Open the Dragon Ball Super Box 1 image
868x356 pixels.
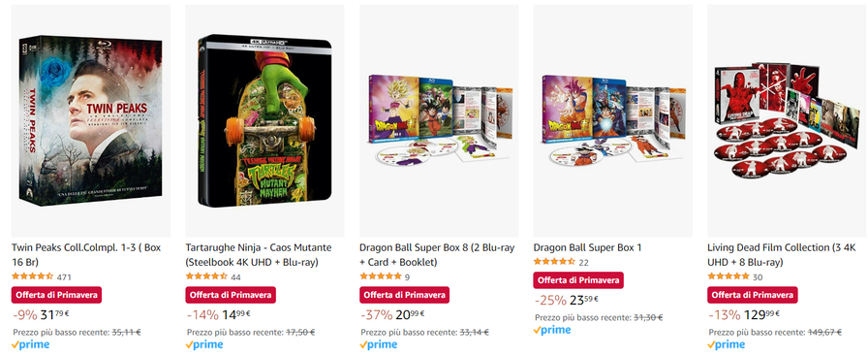[x=613, y=121]
